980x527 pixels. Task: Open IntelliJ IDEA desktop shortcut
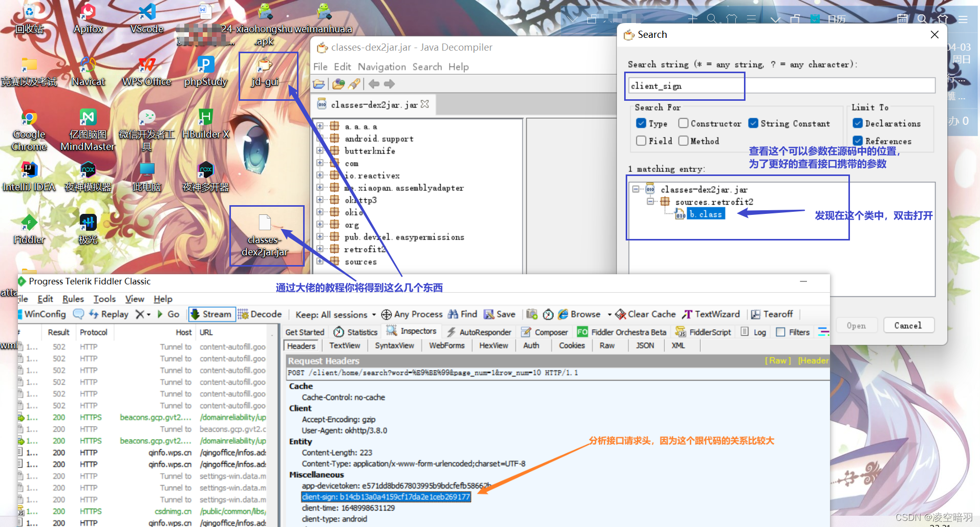pos(29,177)
